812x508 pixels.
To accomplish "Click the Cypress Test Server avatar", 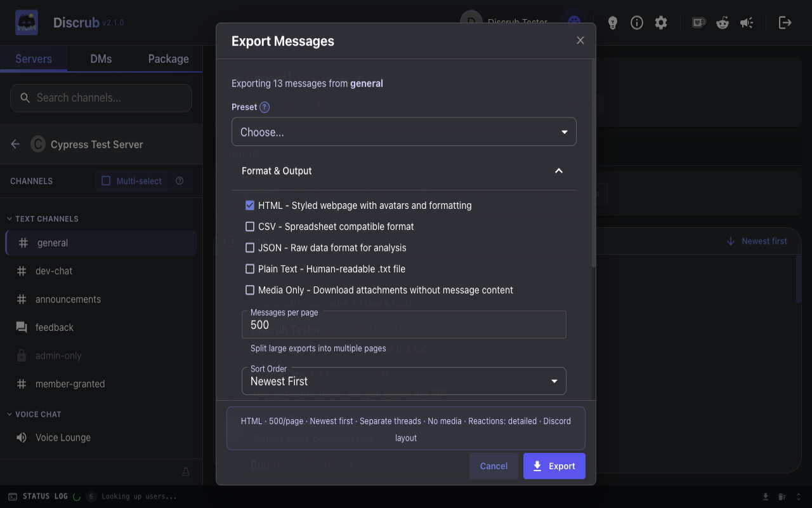I will coord(39,144).
